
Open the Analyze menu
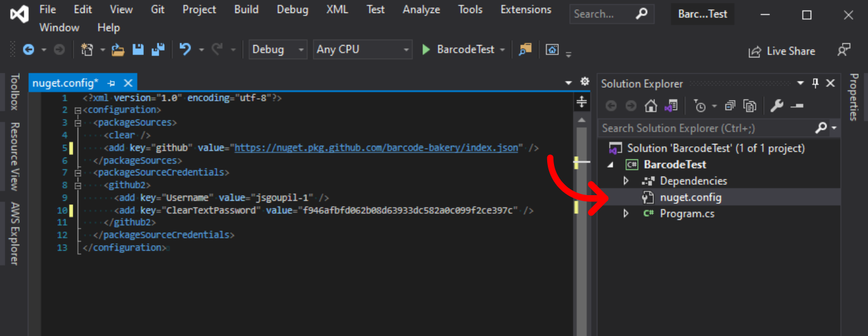tap(421, 9)
